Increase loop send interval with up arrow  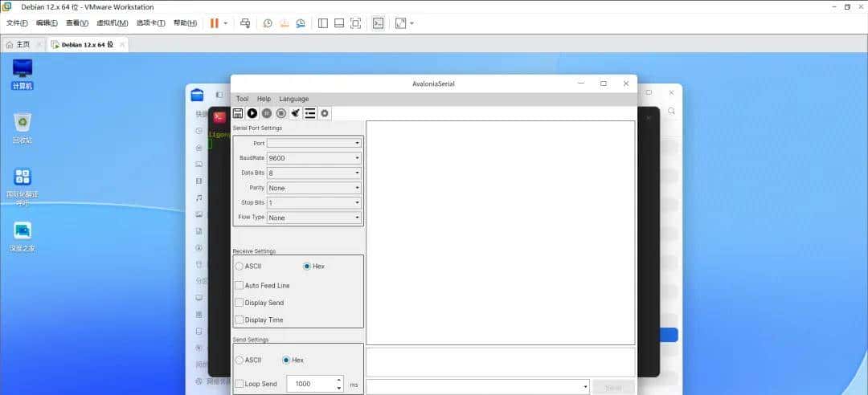click(339, 380)
